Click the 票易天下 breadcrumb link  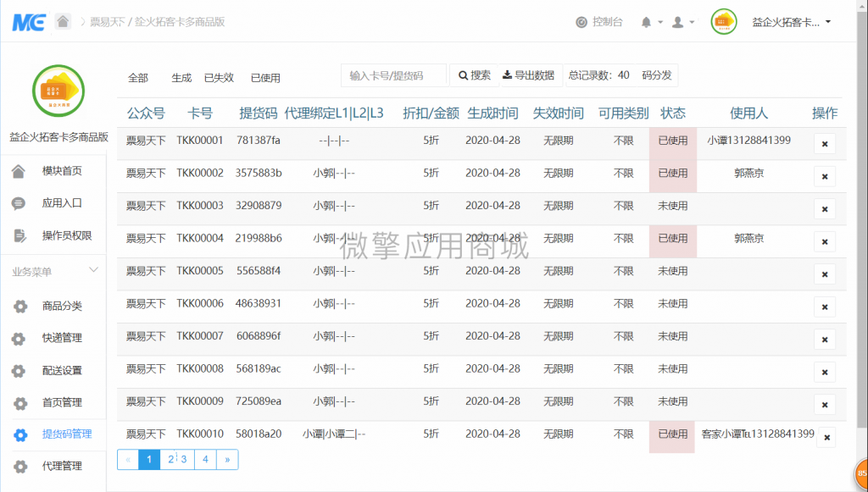click(x=106, y=22)
